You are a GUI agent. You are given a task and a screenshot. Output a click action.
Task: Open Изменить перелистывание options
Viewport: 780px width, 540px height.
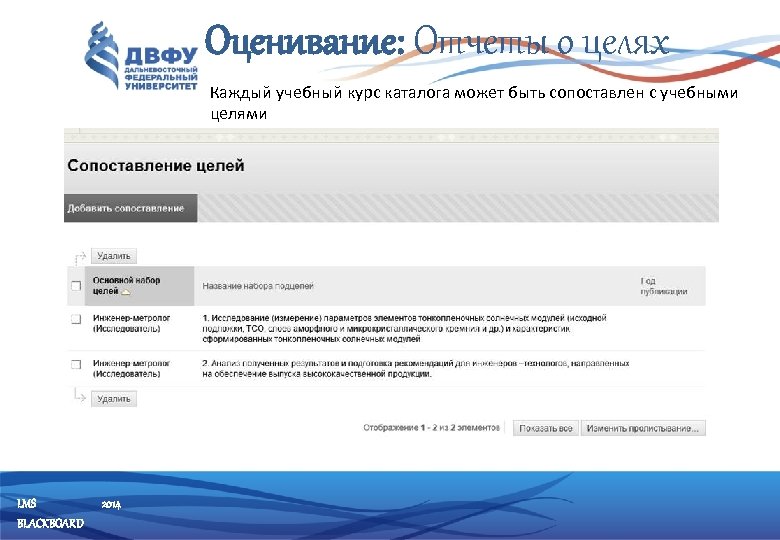643,428
